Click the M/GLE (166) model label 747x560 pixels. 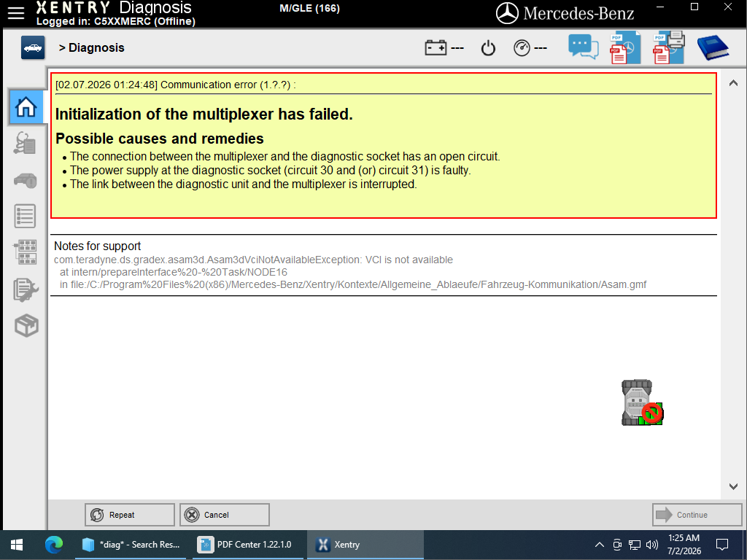point(309,9)
